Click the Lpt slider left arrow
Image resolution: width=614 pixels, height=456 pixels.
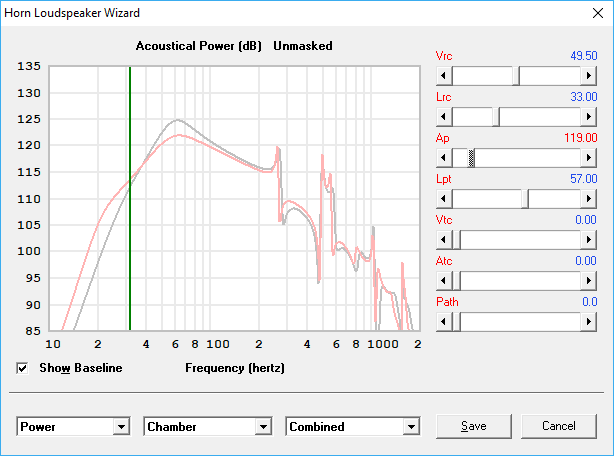444,199
